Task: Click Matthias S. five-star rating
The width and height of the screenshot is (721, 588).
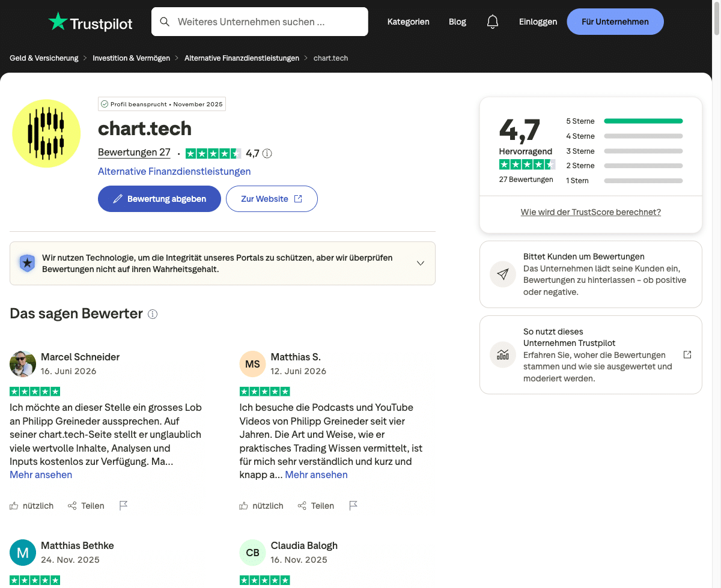Action: 264,392
